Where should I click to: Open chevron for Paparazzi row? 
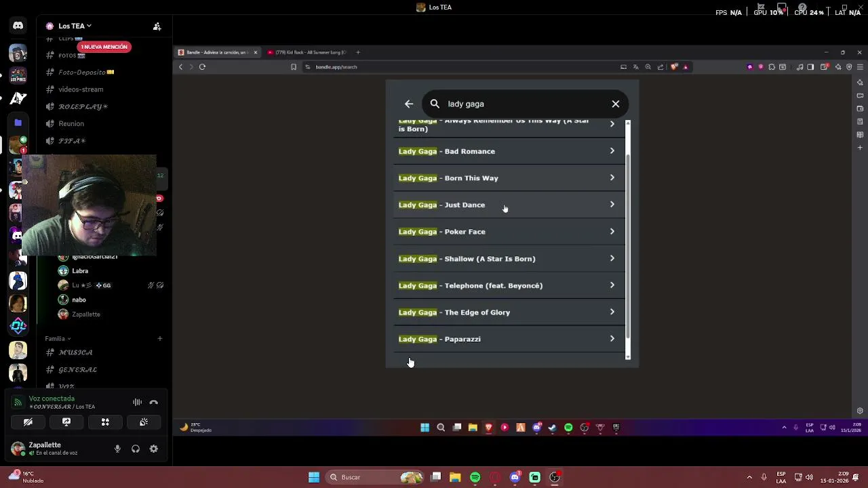point(612,339)
